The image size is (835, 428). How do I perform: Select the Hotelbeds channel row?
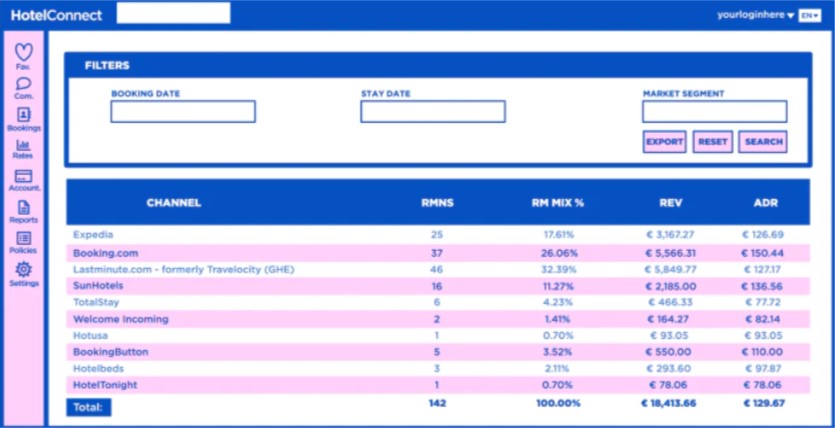pos(438,368)
